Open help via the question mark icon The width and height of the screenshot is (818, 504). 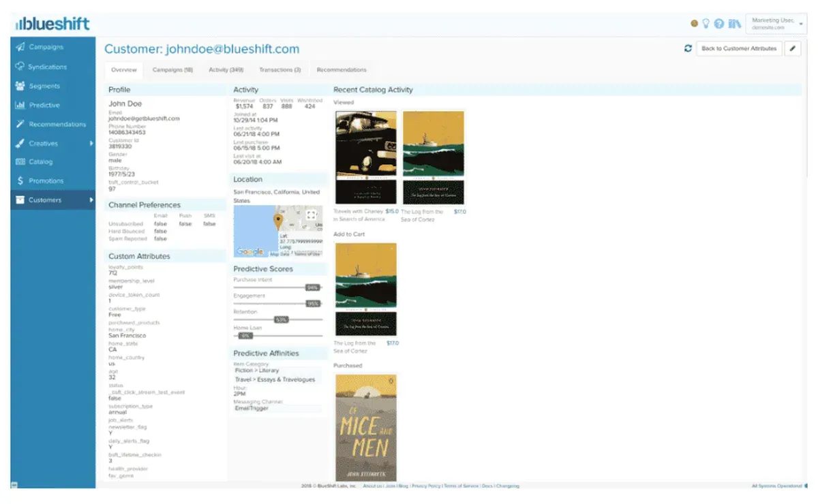point(719,23)
